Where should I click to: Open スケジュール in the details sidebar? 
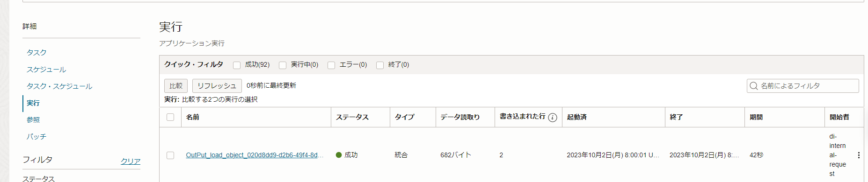(x=46, y=69)
